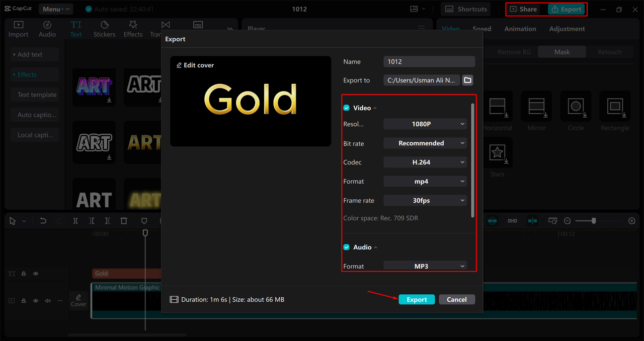This screenshot has width=644, height=341.
Task: Open the Bit rate Recommended dropdown
Action: pos(425,143)
